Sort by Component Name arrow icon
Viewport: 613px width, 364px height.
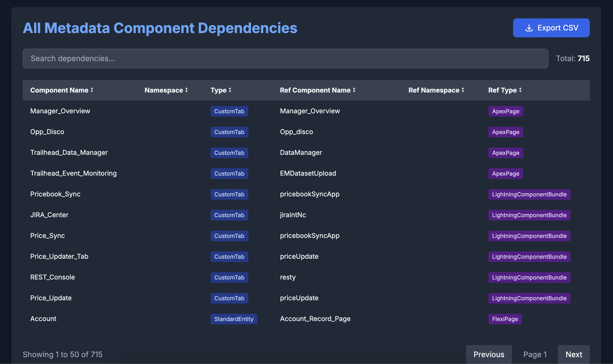pos(92,90)
